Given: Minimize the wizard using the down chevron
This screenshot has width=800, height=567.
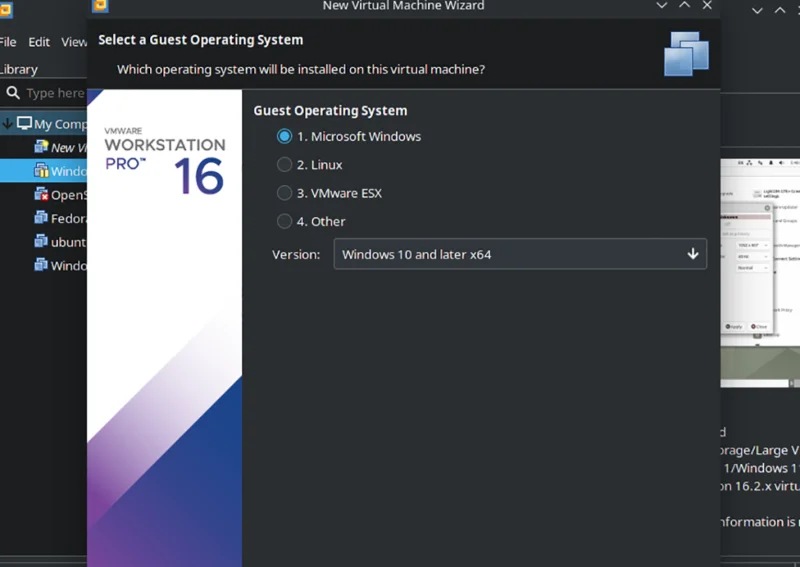Looking at the screenshot, I should (x=661, y=6).
